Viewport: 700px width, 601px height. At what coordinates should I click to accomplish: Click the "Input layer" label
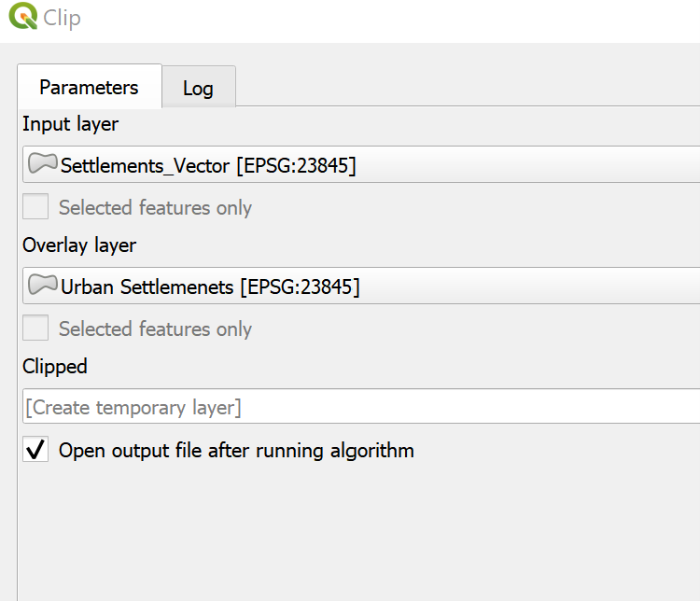71,123
